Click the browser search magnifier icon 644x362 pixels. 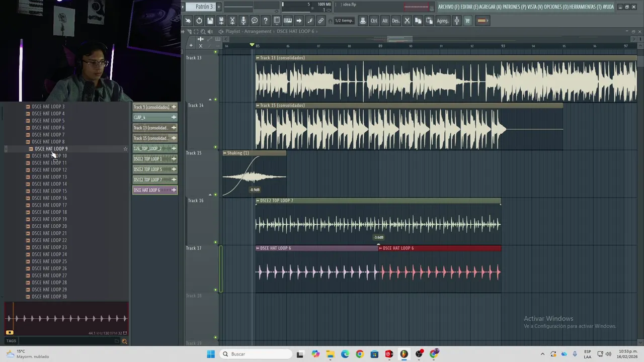(x=124, y=341)
